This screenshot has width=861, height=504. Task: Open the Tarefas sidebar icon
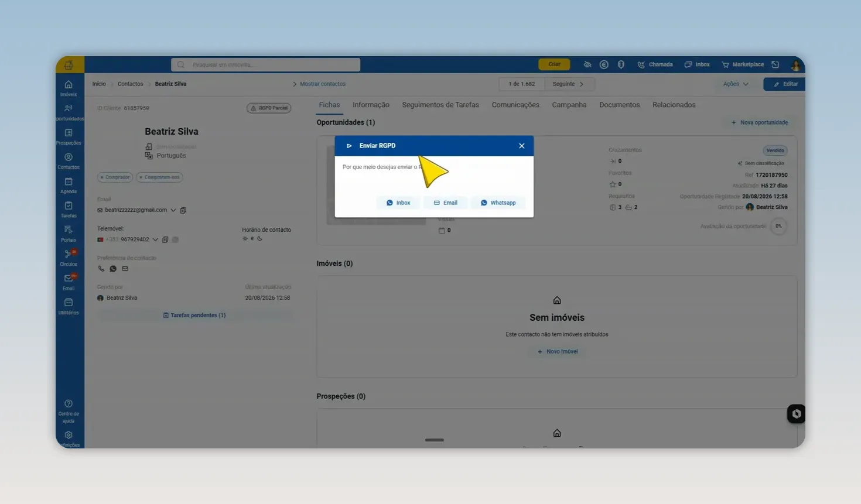click(x=69, y=210)
